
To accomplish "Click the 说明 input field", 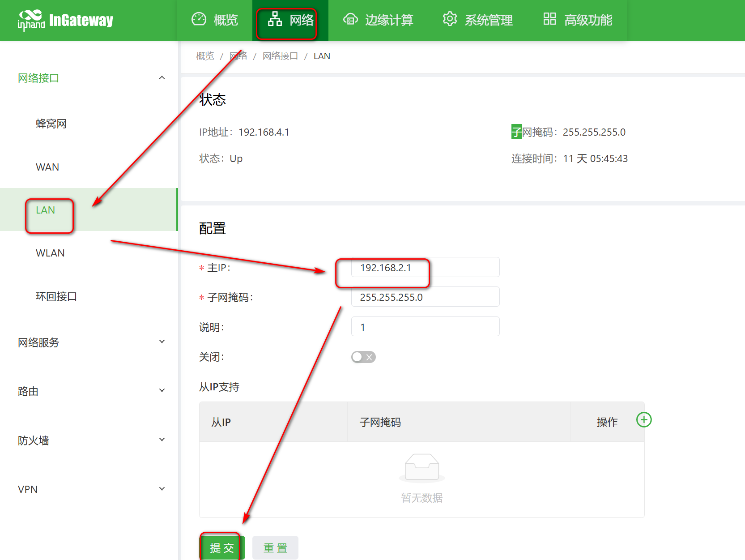I will (425, 326).
